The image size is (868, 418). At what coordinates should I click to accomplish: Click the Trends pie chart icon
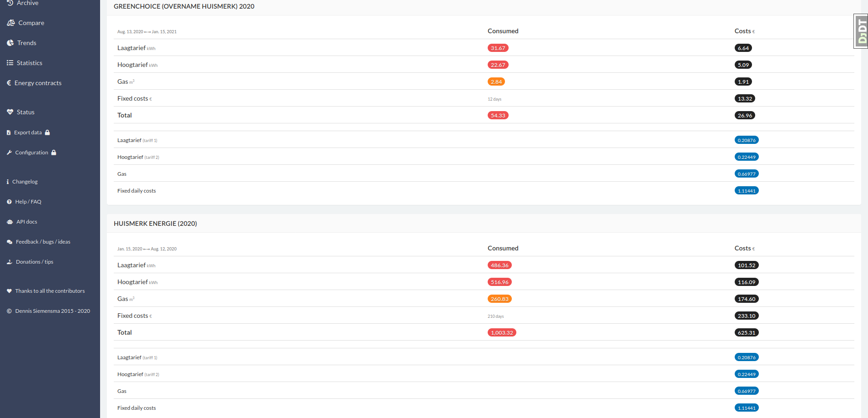click(x=10, y=43)
